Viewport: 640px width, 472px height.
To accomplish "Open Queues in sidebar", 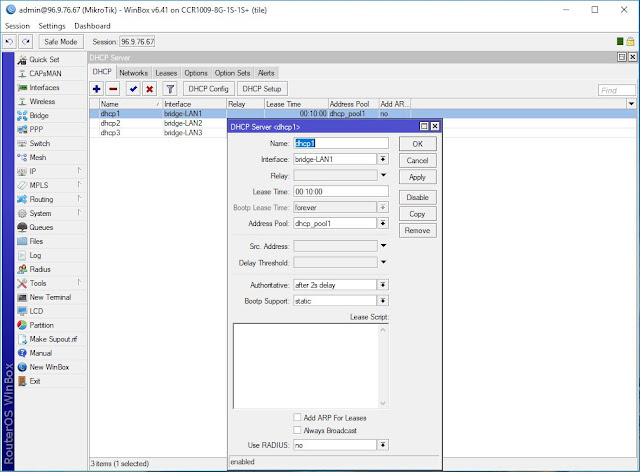I will click(51, 227).
